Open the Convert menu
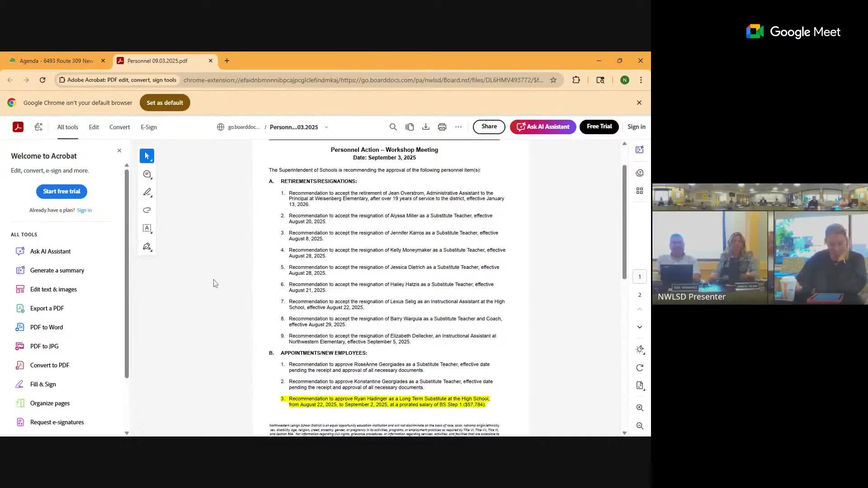This screenshot has width=868, height=488. tap(119, 127)
